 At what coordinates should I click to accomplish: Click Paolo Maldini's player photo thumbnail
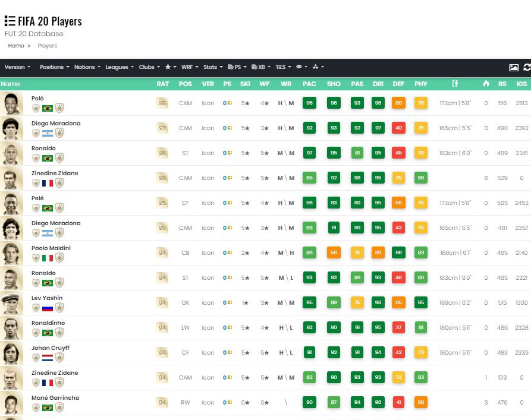11,253
